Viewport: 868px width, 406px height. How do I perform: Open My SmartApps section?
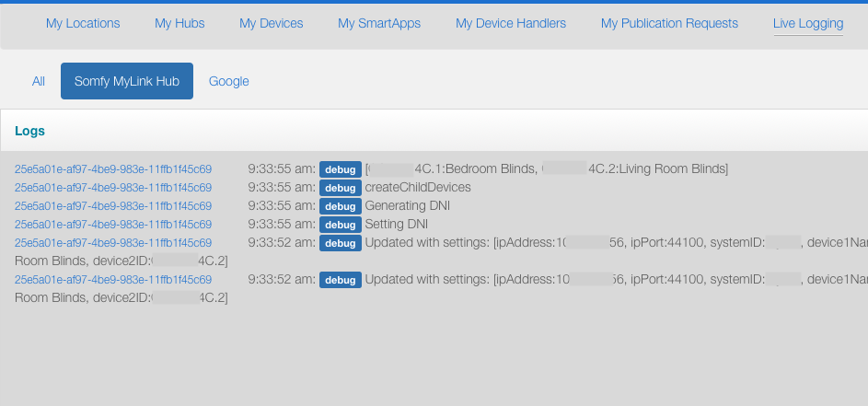click(x=379, y=23)
